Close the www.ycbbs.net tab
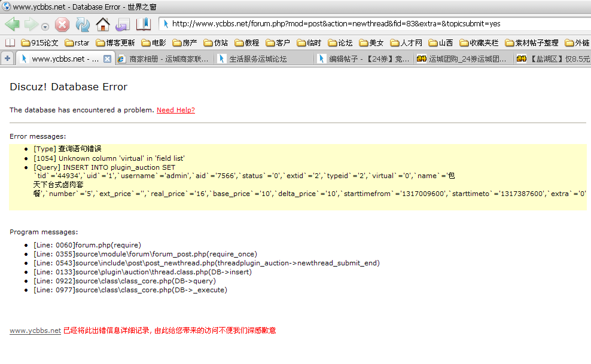Viewport: 591px width, 364px height. tap(108, 59)
